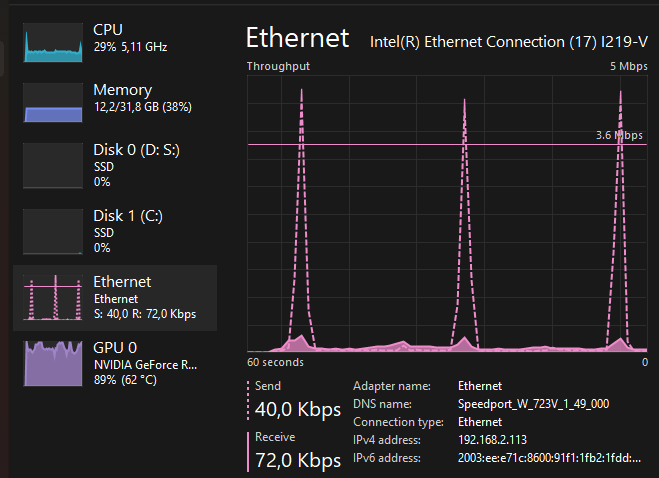The image size is (659, 478).
Task: Click the Ethernet mini graph thumbnail
Action: click(x=52, y=297)
